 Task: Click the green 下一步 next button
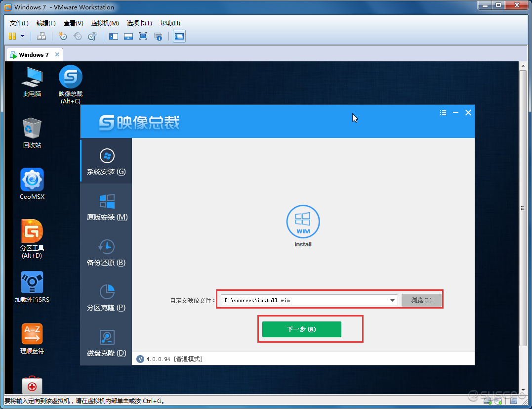[302, 329]
